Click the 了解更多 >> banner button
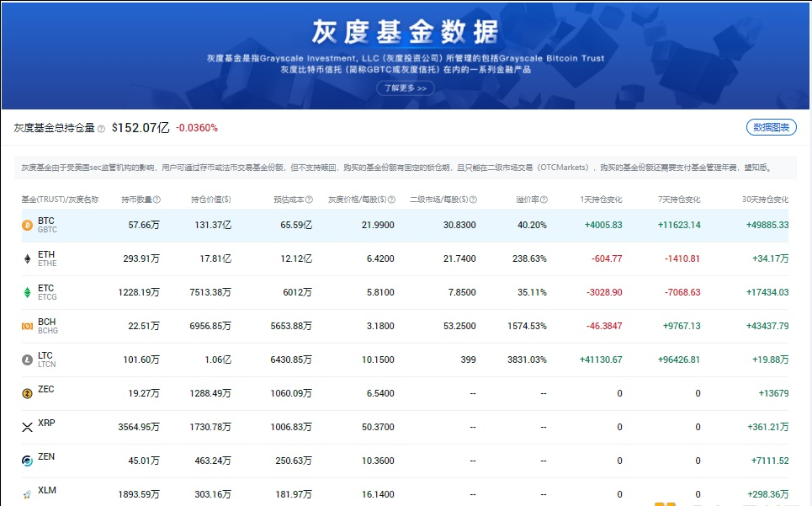 pos(406,88)
